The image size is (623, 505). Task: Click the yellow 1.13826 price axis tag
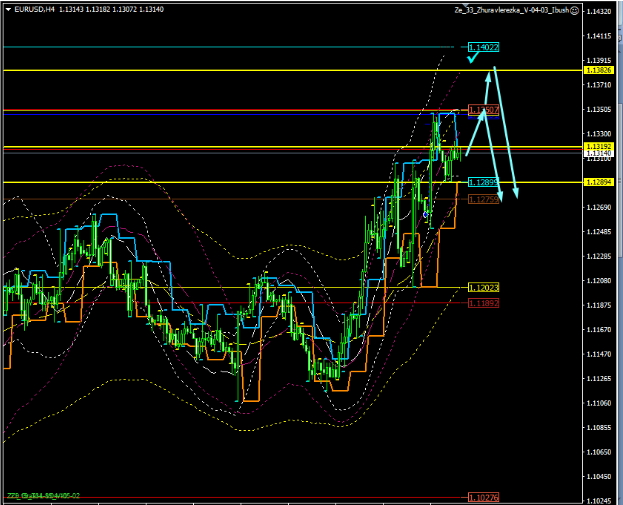point(600,70)
